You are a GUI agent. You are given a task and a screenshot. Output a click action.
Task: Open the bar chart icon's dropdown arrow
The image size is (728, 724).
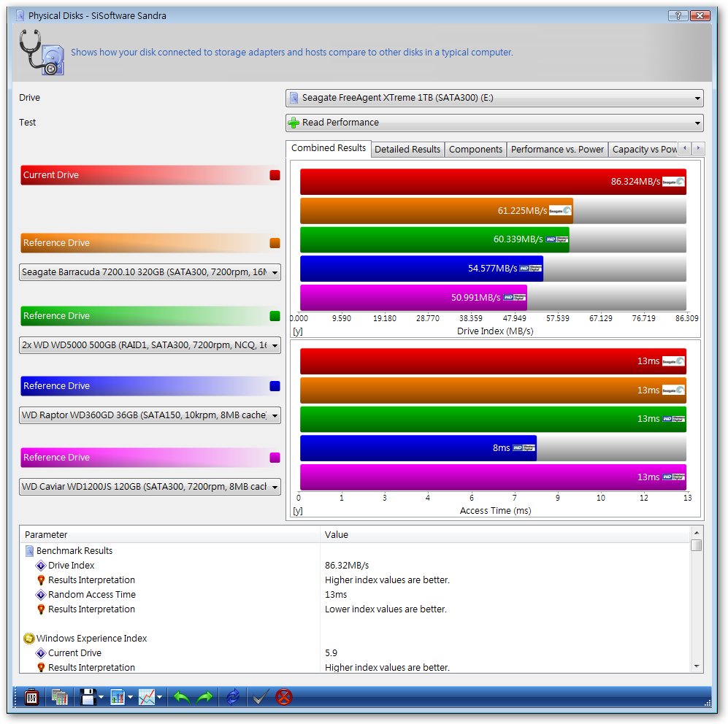131,697
